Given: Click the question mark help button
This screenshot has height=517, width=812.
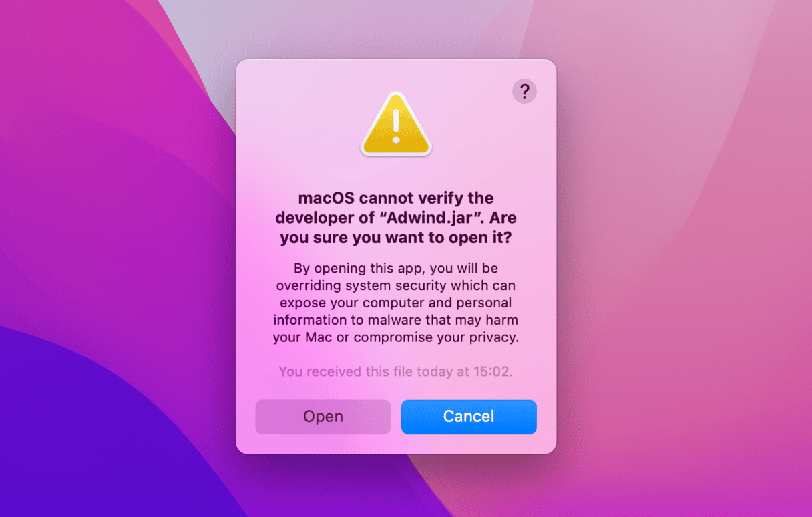Looking at the screenshot, I should pyautogui.click(x=524, y=91).
